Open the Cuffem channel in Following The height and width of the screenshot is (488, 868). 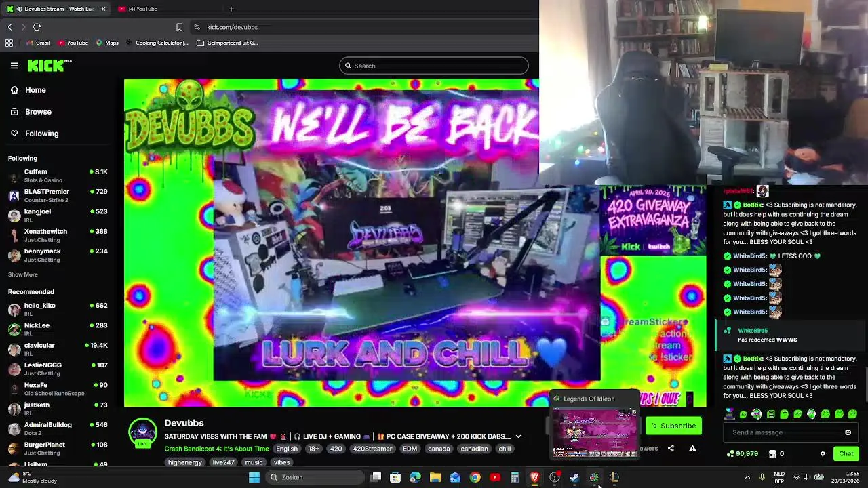[58, 176]
